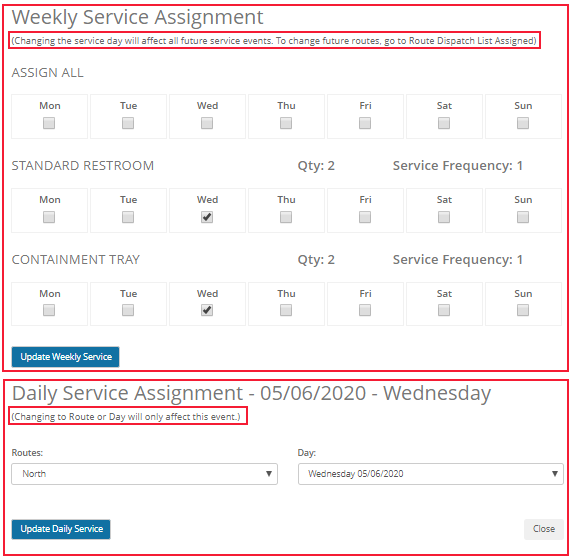Tick Wed checkbox under Assign All

(x=207, y=123)
